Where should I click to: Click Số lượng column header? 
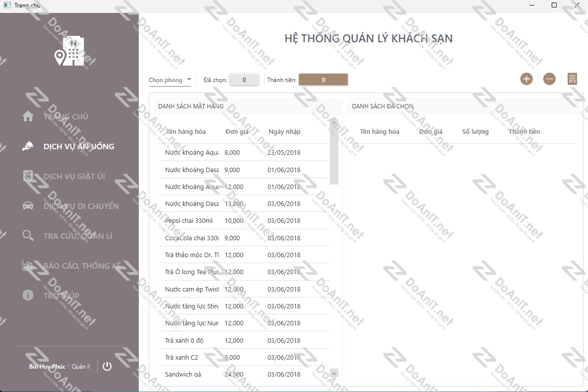pos(475,132)
